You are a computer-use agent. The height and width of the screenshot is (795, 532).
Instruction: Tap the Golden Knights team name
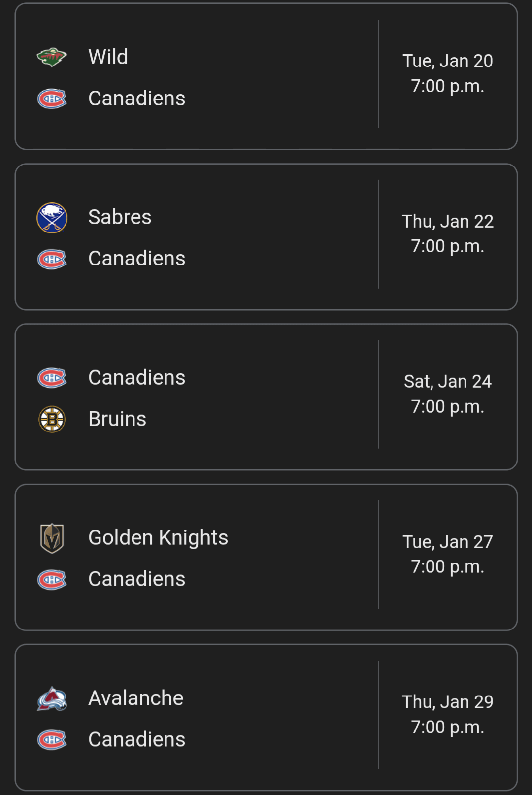point(158,538)
